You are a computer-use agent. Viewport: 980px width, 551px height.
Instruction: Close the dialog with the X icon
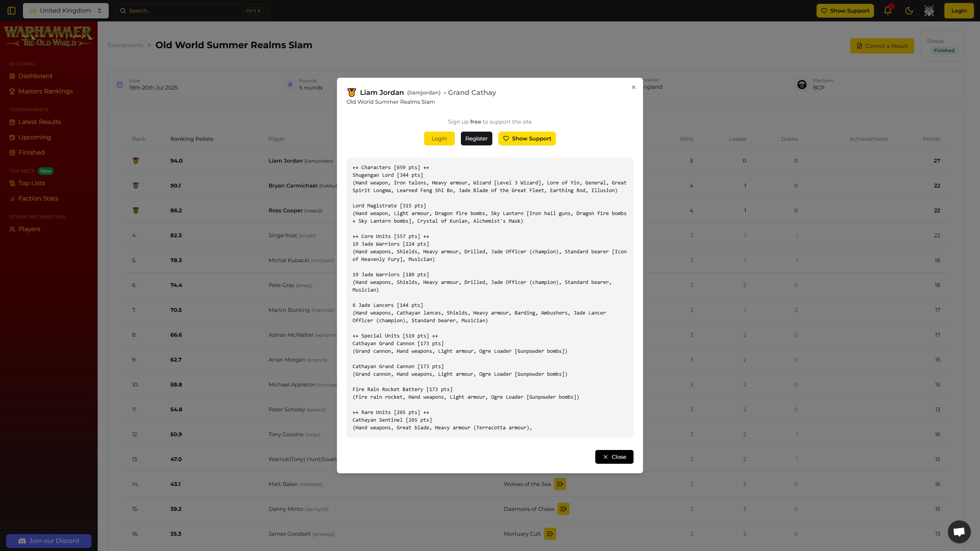634,87
